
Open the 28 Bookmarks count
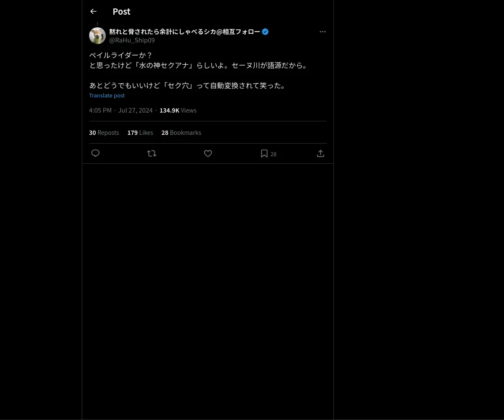click(x=181, y=132)
